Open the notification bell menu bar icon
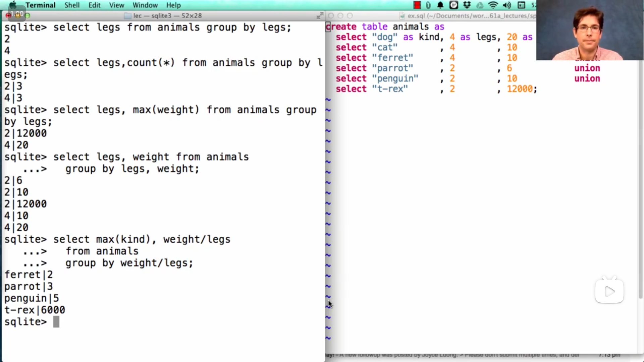This screenshot has height=362, width=644. (x=440, y=5)
